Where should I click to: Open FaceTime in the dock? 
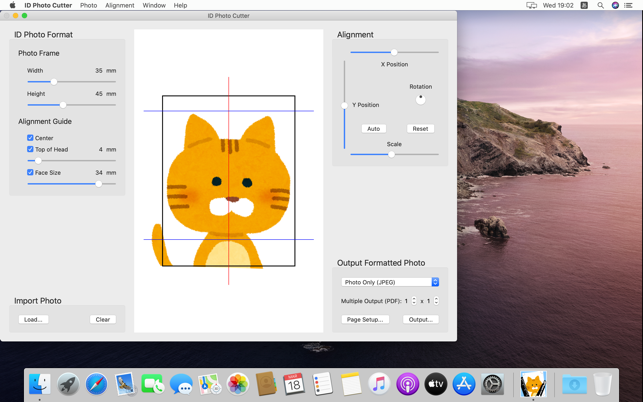pyautogui.click(x=153, y=384)
